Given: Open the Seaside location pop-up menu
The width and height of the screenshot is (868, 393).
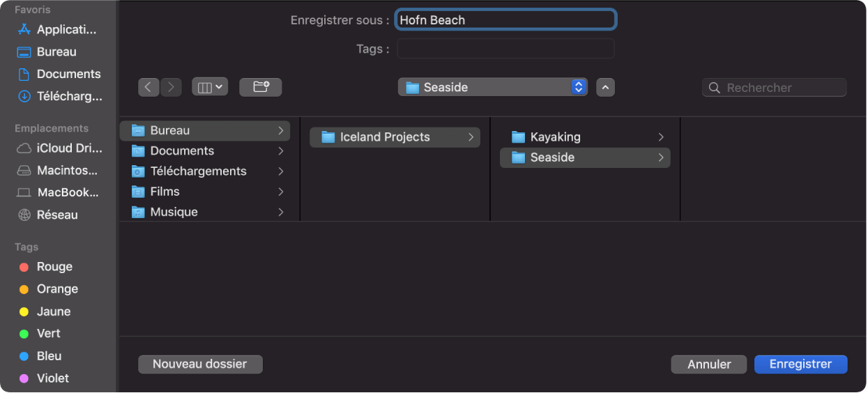Looking at the screenshot, I should point(492,87).
